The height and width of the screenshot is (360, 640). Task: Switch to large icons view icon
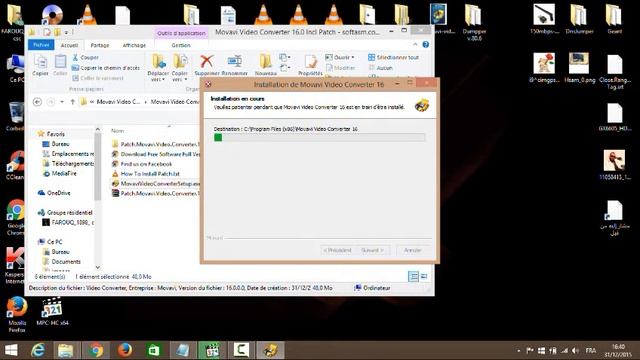point(424,276)
